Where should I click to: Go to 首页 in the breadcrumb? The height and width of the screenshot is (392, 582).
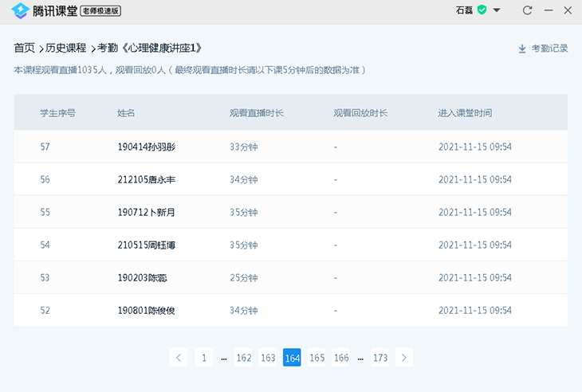pos(25,48)
